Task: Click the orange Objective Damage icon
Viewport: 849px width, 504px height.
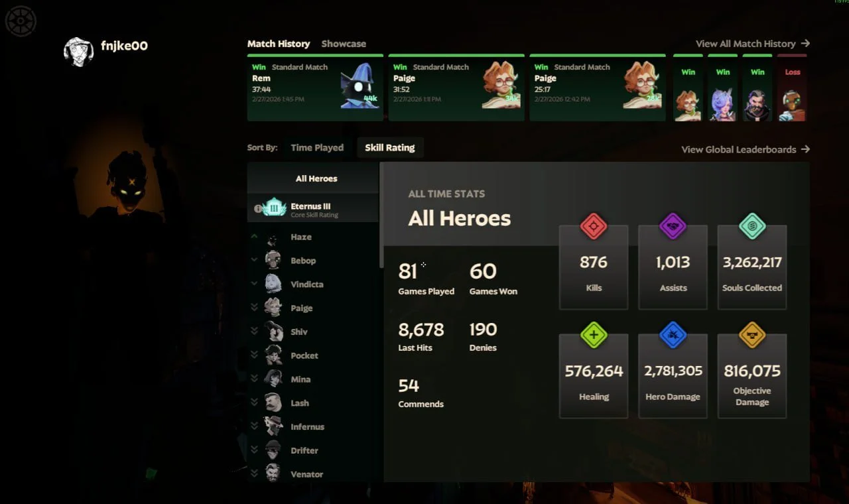Action: 752,335
